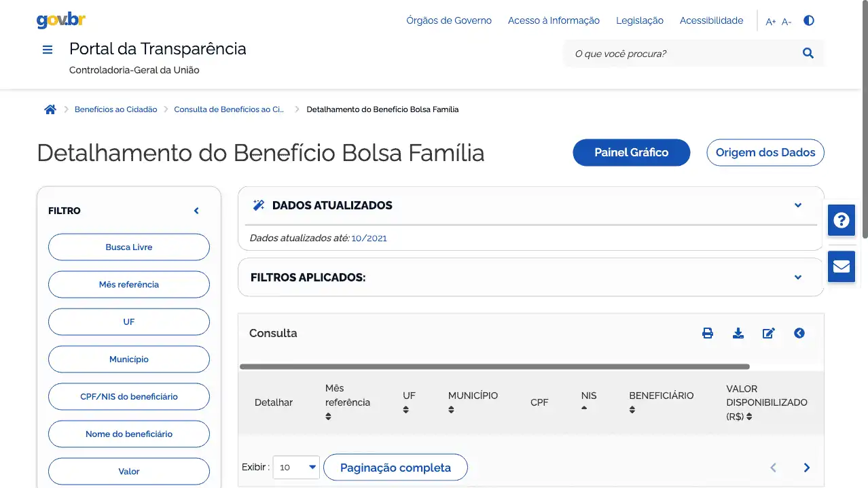Open Acesso à Informação menu item
The width and height of the screenshot is (868, 488).
[x=554, y=20]
